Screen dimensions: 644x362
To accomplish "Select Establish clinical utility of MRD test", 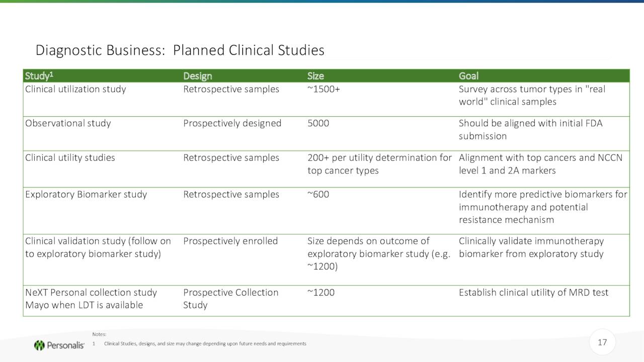I will coord(533,292).
